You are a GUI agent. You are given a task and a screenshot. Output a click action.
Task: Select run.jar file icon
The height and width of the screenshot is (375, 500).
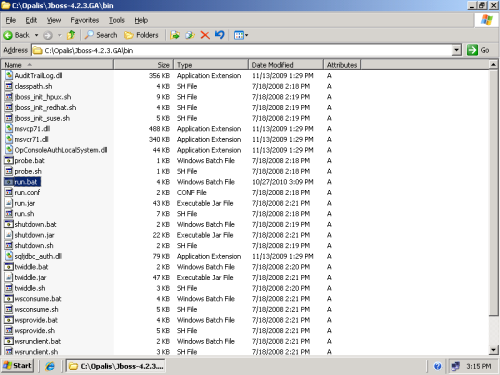(x=9, y=203)
